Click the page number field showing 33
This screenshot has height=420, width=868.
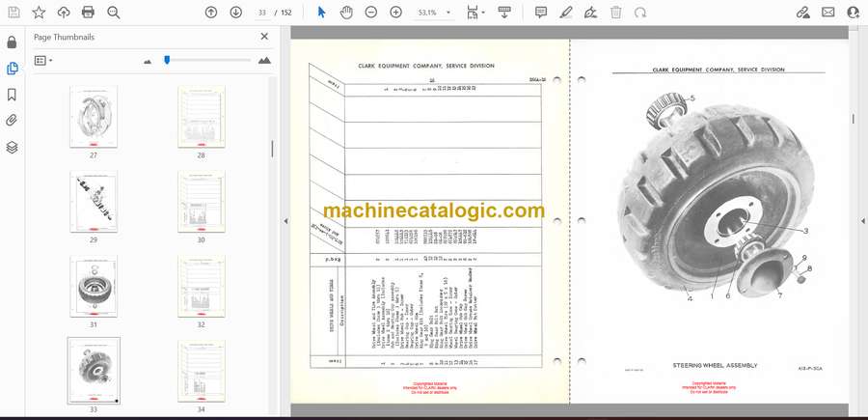(x=262, y=13)
